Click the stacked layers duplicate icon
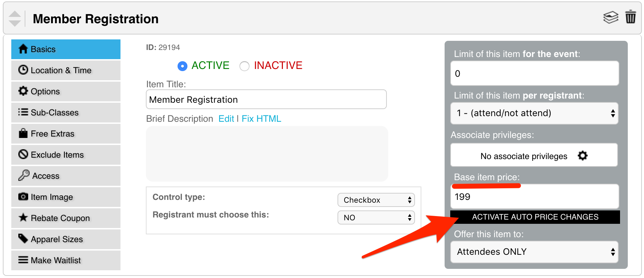This screenshot has width=644, height=278. [x=611, y=17]
